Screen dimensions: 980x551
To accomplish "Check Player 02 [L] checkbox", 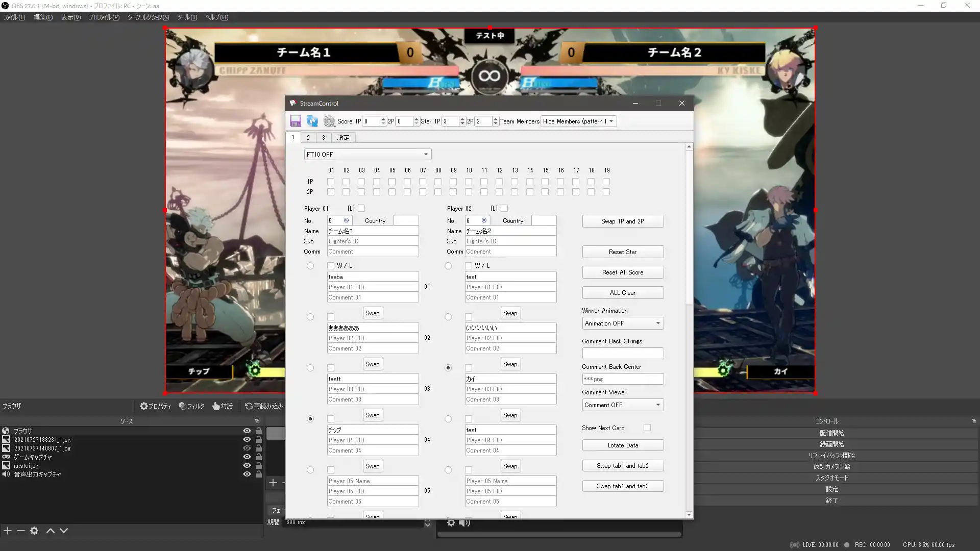I will (x=504, y=208).
